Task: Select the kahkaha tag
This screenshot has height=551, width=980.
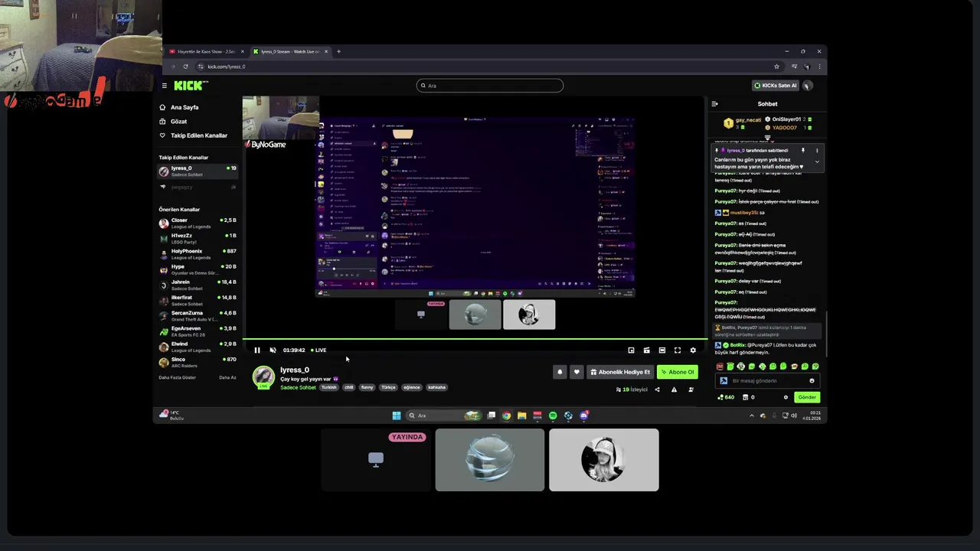Action: [436, 387]
